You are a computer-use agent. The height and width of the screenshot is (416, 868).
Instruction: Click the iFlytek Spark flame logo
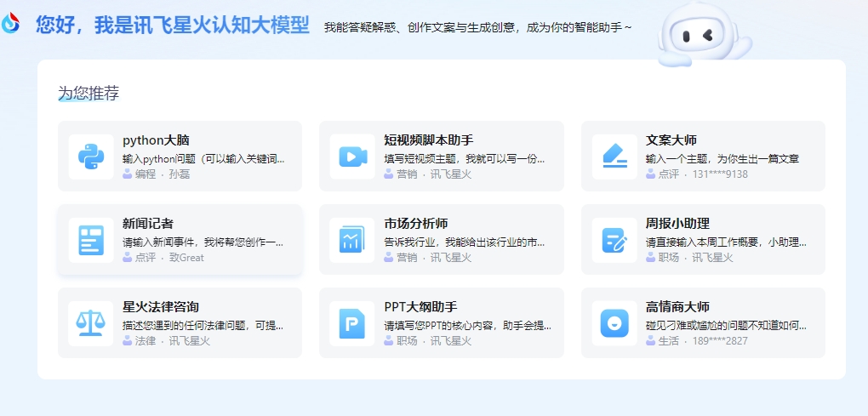tap(10, 23)
